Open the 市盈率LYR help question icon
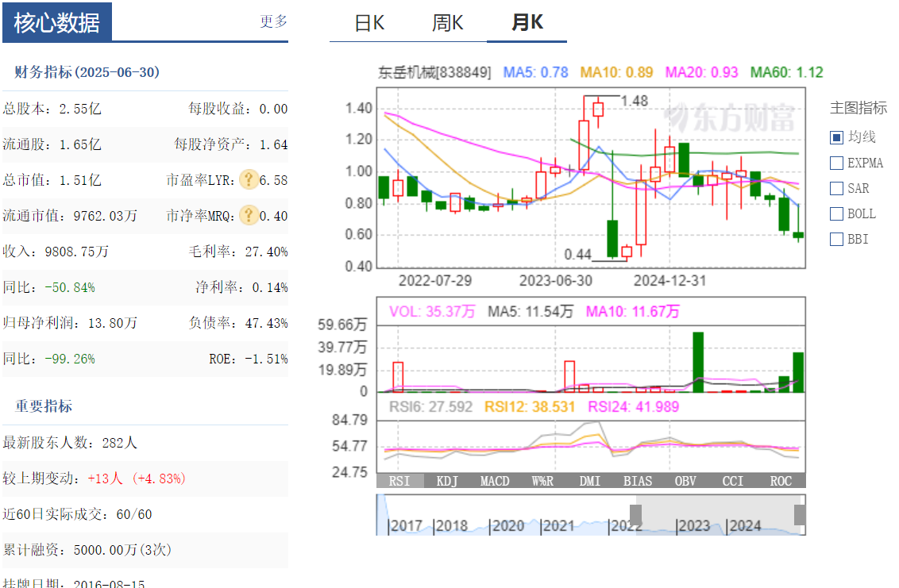 click(249, 179)
